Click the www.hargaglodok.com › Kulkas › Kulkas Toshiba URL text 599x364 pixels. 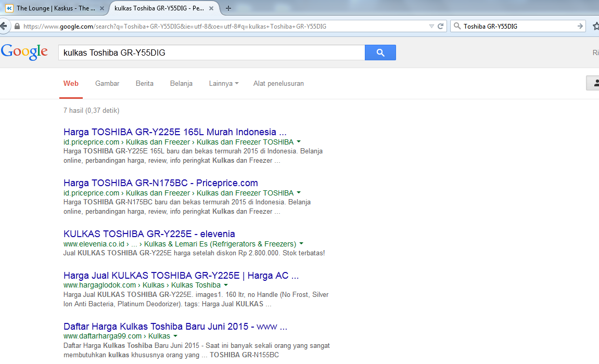[142, 285]
